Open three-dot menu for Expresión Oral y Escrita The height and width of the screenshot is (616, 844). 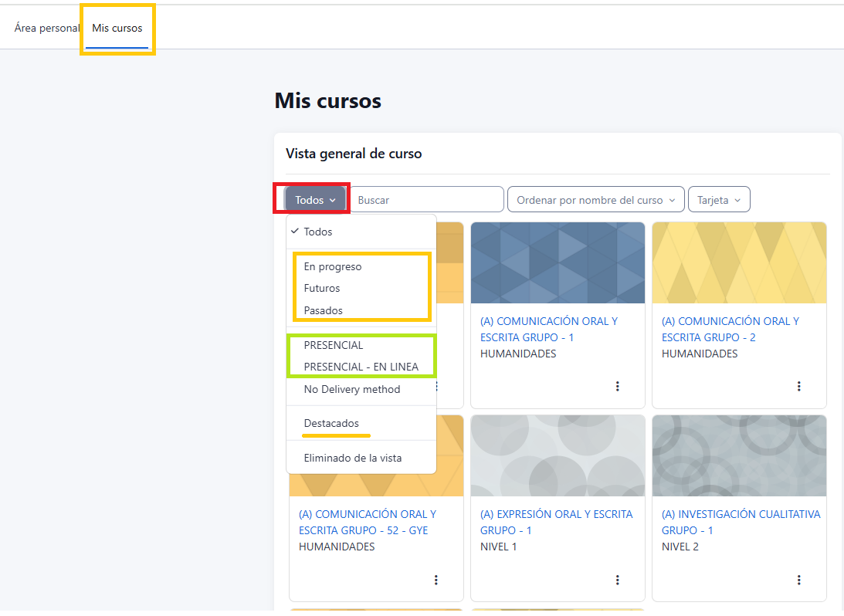click(617, 580)
